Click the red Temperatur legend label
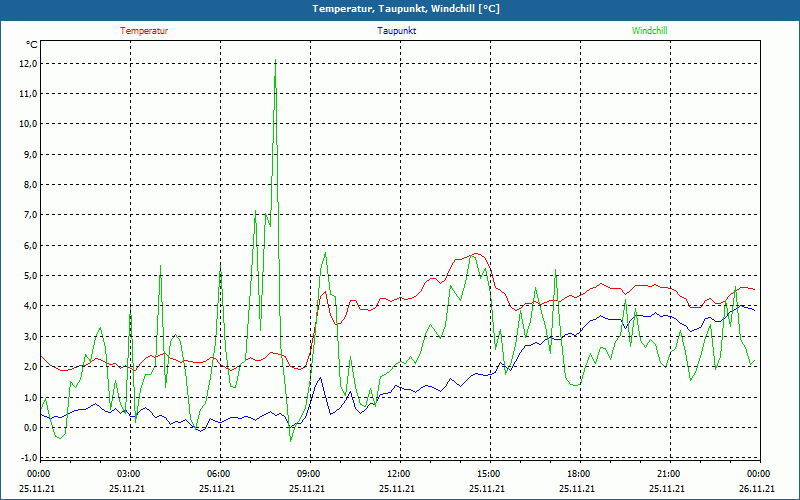This screenshot has width=800, height=500. point(144,31)
